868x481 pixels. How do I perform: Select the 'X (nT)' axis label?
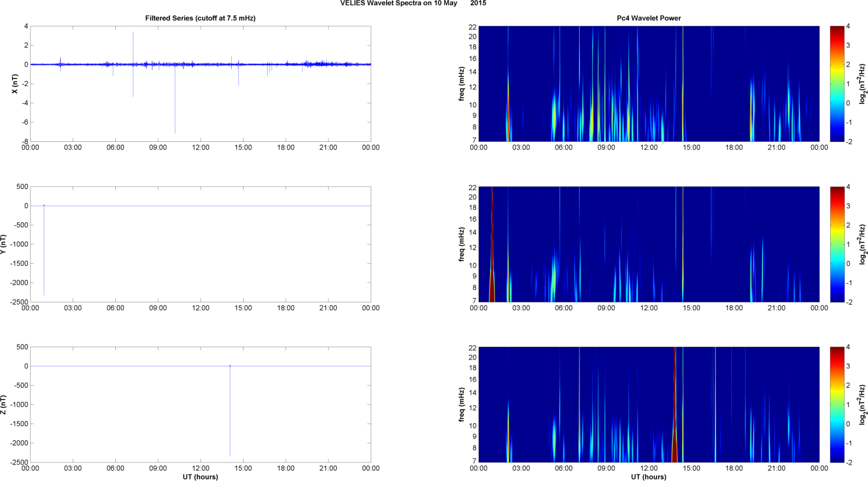15,84
